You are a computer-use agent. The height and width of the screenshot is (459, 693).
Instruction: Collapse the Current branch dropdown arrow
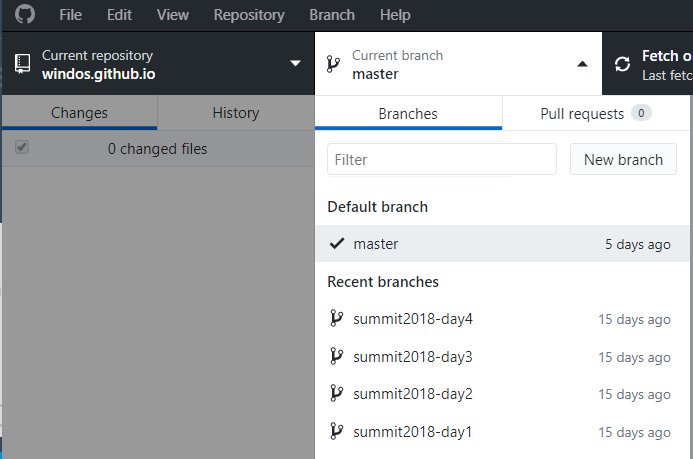click(583, 64)
